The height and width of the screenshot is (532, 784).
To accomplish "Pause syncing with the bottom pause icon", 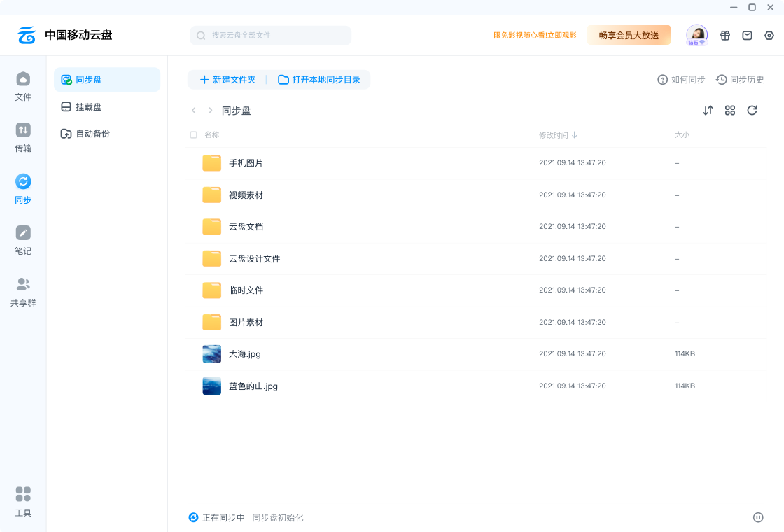I will pos(758,517).
